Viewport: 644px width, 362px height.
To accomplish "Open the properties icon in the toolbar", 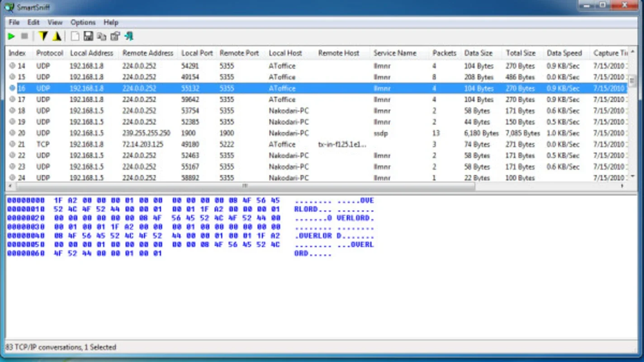I will pos(115,36).
